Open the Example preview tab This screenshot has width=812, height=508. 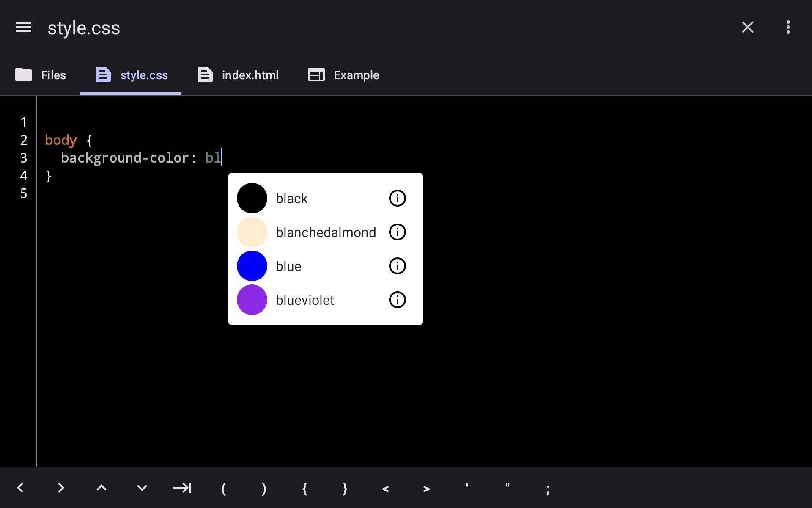point(343,75)
